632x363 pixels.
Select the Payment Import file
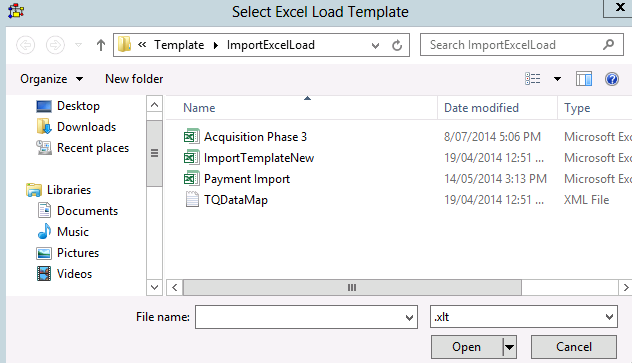pos(247,179)
